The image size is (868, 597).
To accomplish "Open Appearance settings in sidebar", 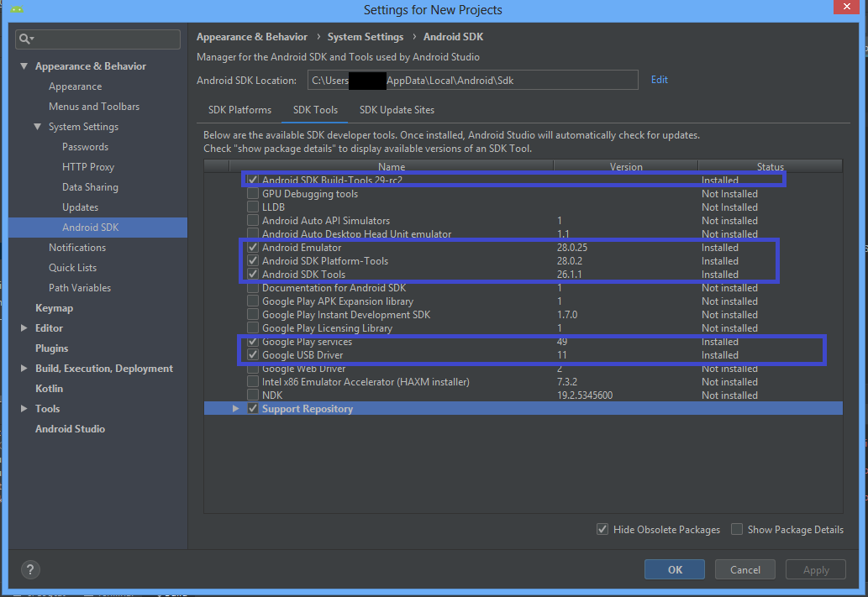I will click(x=76, y=86).
